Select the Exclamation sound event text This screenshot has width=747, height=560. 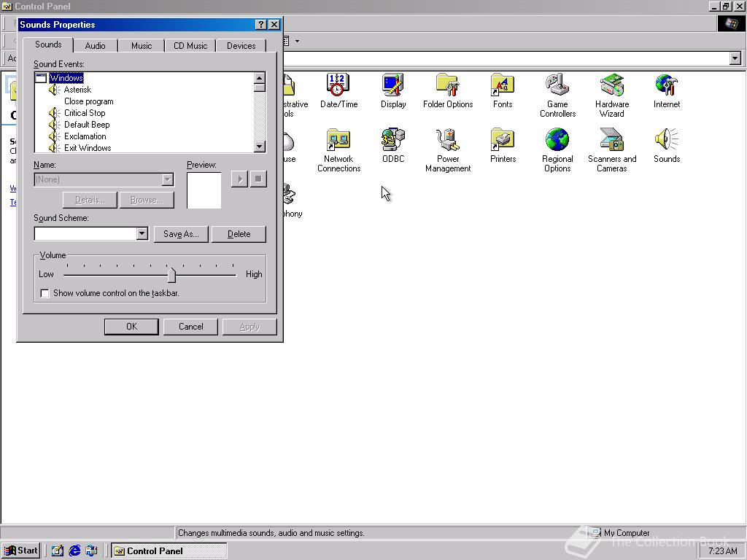[85, 136]
